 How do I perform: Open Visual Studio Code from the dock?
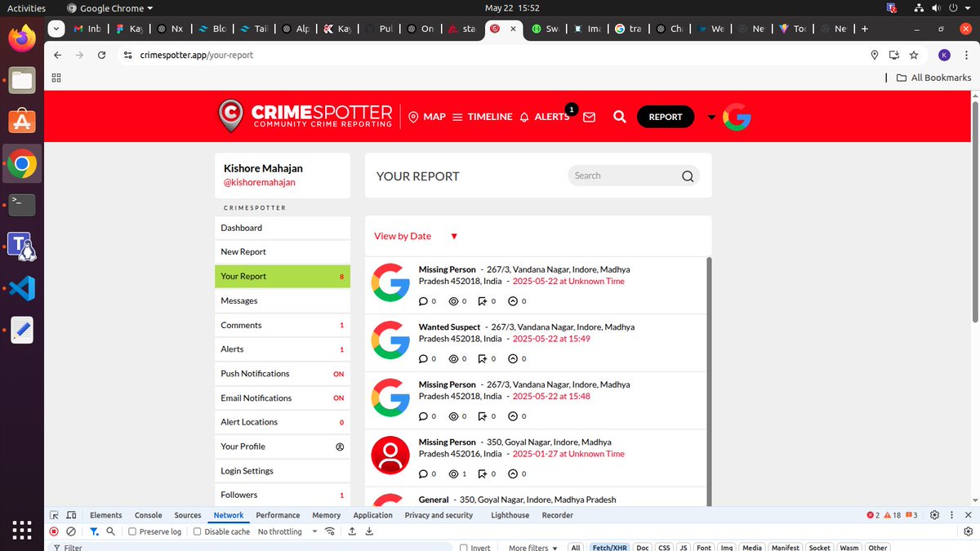pos(22,288)
